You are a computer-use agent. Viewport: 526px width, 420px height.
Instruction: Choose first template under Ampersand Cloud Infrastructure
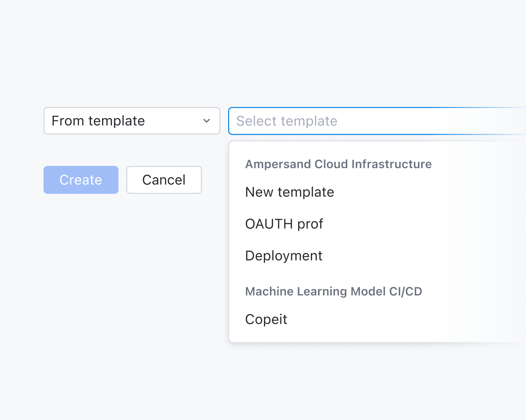click(x=289, y=192)
